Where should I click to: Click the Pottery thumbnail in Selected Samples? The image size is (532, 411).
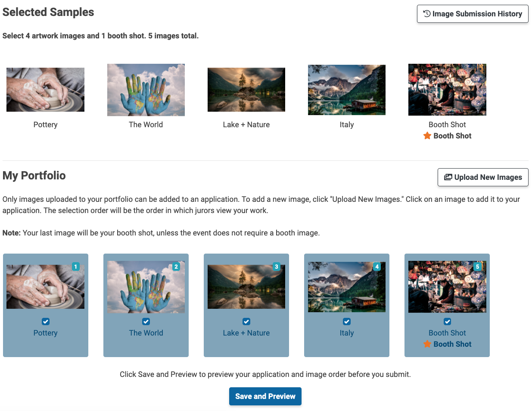(45, 90)
